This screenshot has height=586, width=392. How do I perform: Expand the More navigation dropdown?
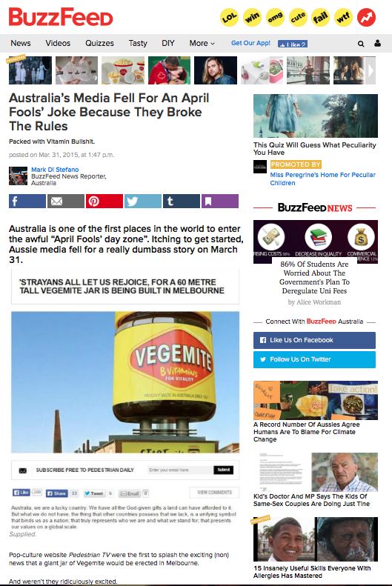click(202, 44)
